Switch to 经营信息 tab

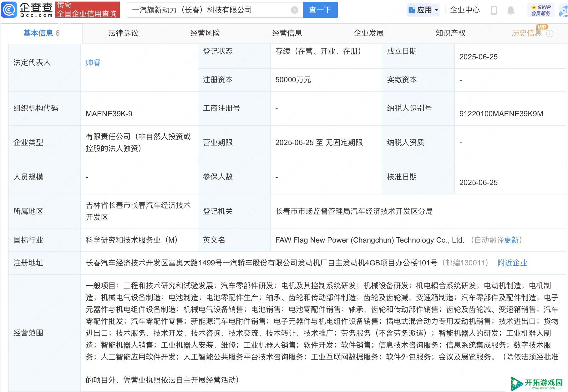(x=287, y=33)
